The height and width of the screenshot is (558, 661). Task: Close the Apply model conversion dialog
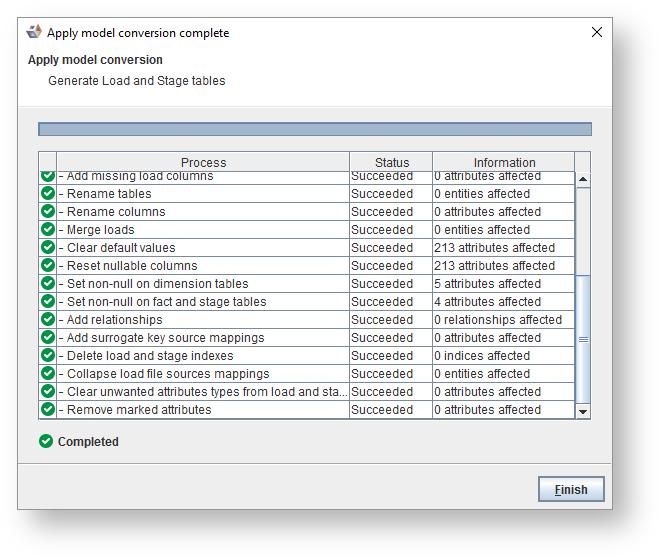(x=597, y=32)
